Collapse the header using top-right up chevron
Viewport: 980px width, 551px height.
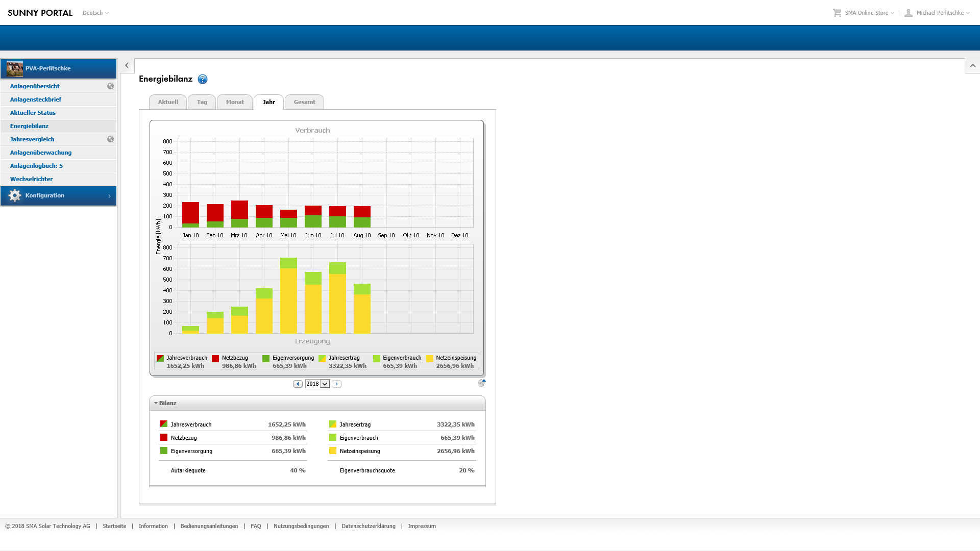click(972, 65)
